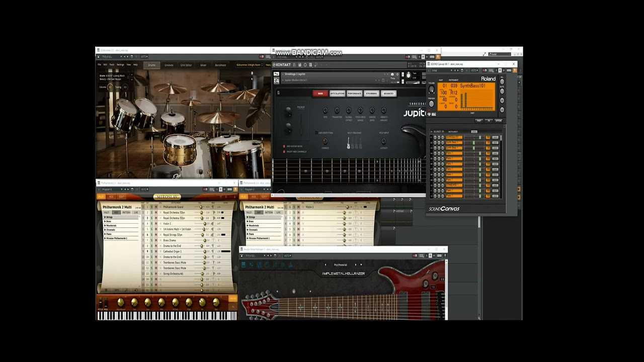Click the camera snapshot icon in Kontakt header

tap(392, 74)
